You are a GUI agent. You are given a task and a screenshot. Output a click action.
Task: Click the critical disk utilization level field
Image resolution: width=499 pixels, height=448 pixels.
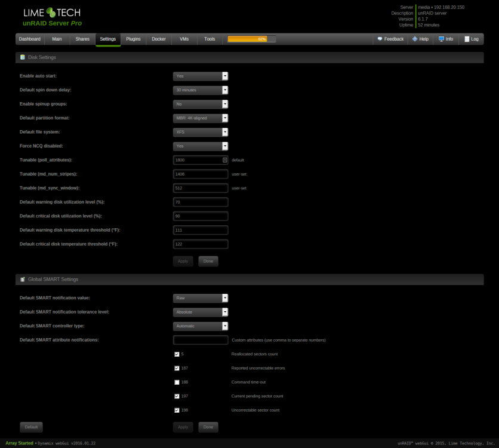201,216
